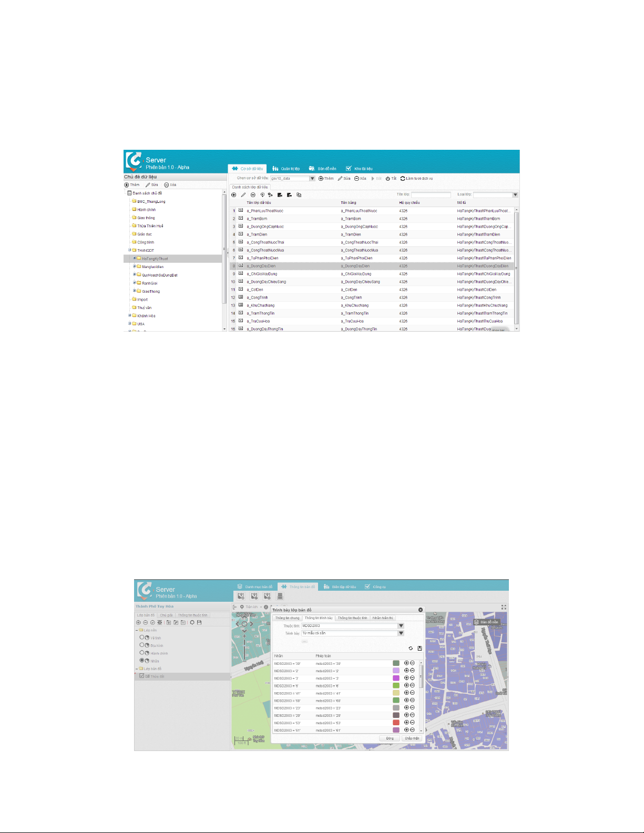Click the stacked layers toolbar icon below Thông tin bản đồ
Screen dimensions: 644x833
coord(280,597)
